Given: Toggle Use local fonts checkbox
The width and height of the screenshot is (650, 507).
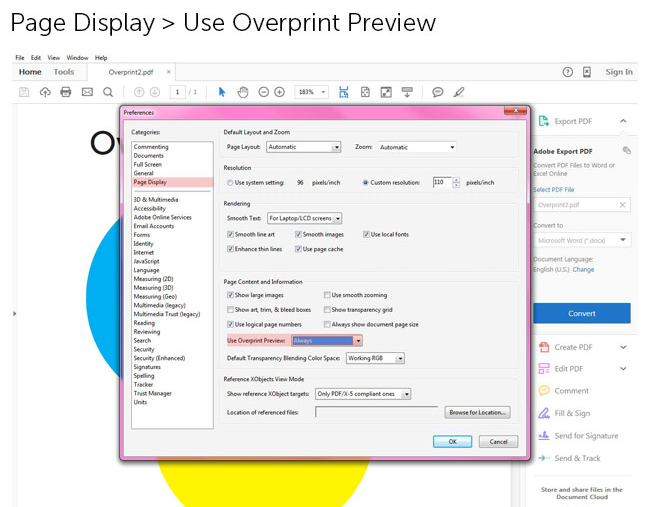Looking at the screenshot, I should click(x=366, y=234).
